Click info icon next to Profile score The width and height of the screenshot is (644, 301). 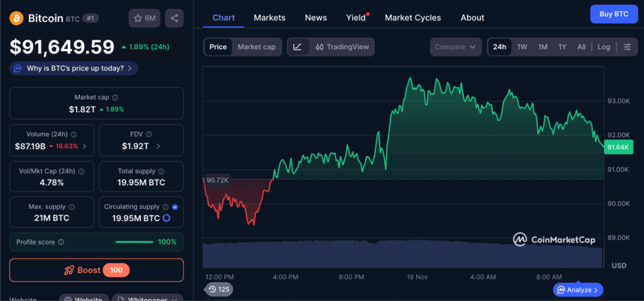(x=61, y=242)
